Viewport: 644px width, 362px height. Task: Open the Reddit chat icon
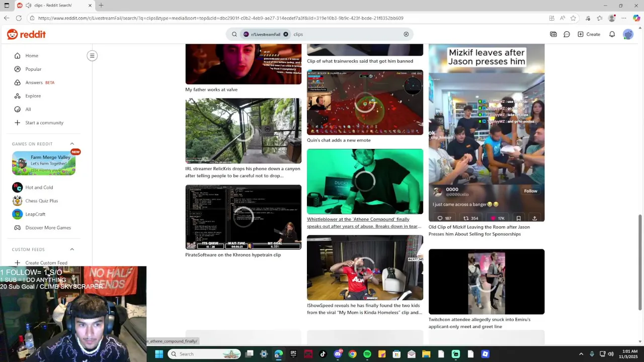[x=567, y=34]
